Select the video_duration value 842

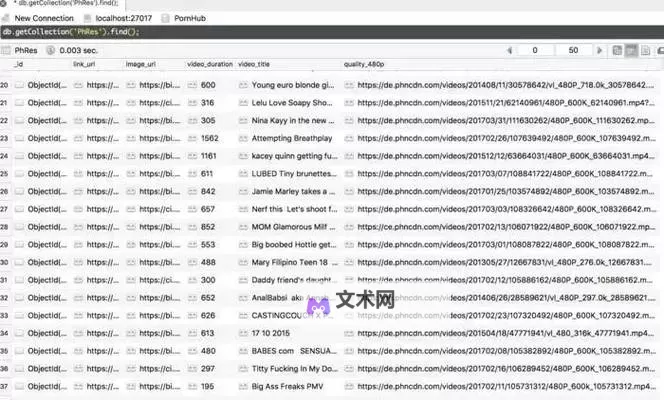point(208,192)
